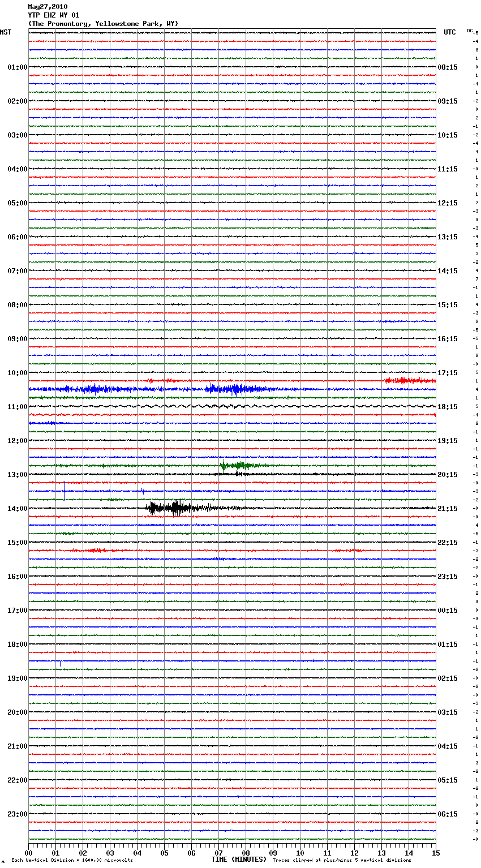
Task: Click the 00:15 UTC time label
Action: point(448,611)
